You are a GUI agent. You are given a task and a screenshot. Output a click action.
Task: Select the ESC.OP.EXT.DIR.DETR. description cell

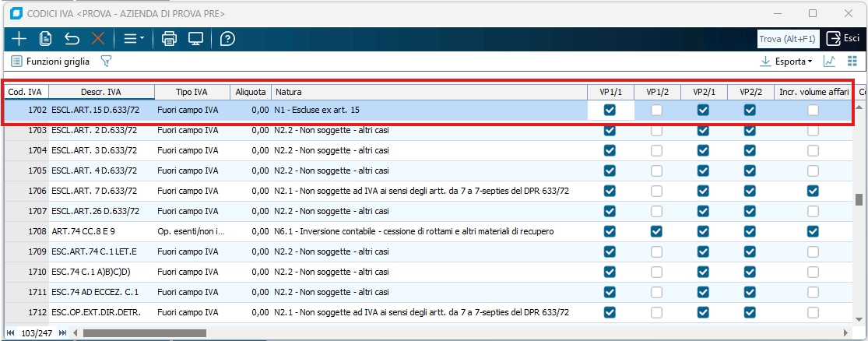(x=102, y=312)
